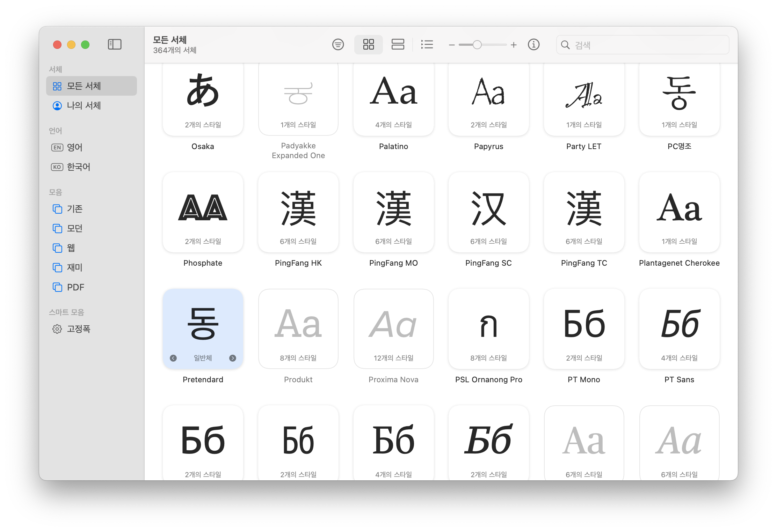Open the 기존 collection
Viewport: 777px width, 532px height.
tap(92, 209)
